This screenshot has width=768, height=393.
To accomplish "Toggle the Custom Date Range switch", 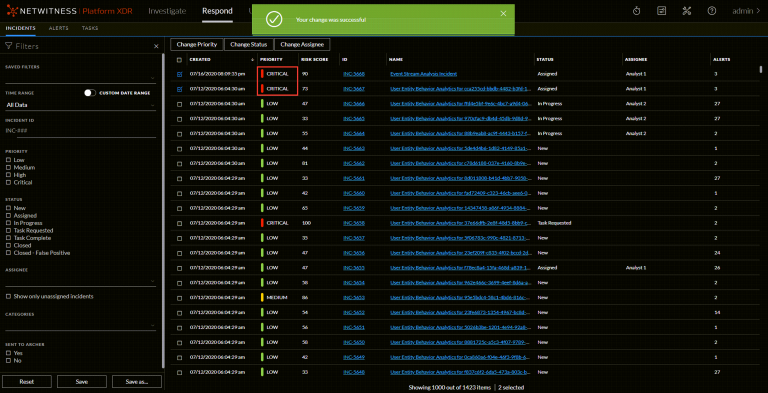I will tap(90, 93).
